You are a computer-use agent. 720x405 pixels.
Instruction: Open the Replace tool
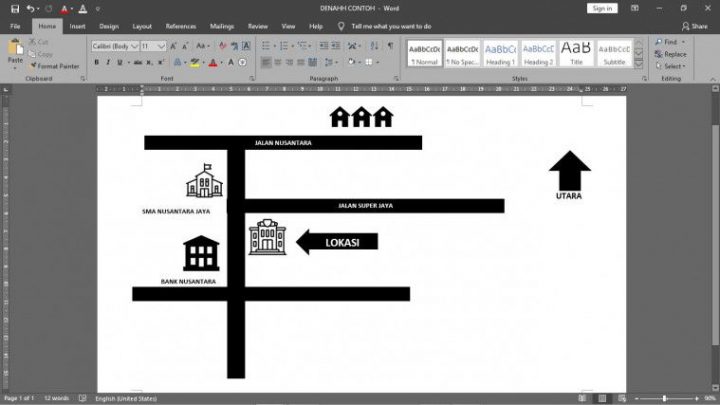[x=671, y=54]
